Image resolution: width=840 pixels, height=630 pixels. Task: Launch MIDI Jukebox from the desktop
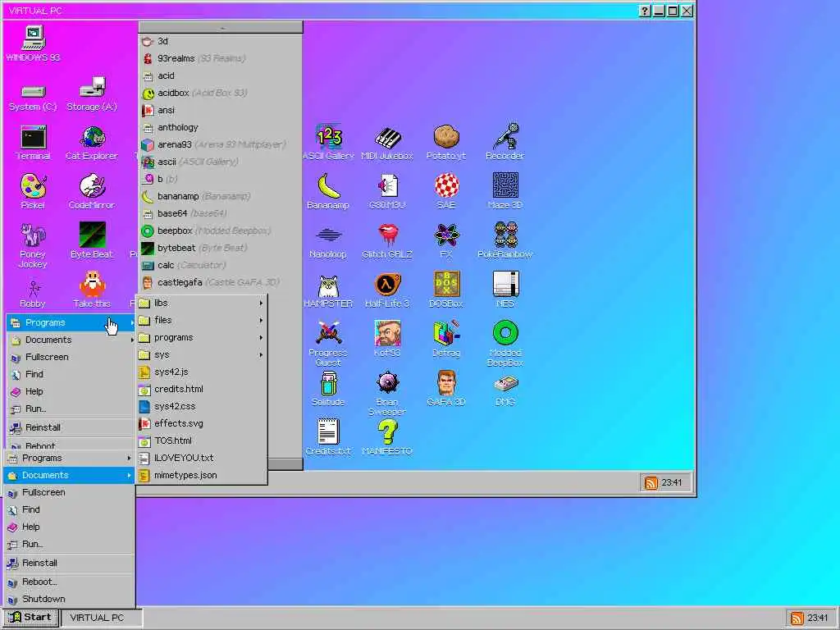[x=387, y=143]
